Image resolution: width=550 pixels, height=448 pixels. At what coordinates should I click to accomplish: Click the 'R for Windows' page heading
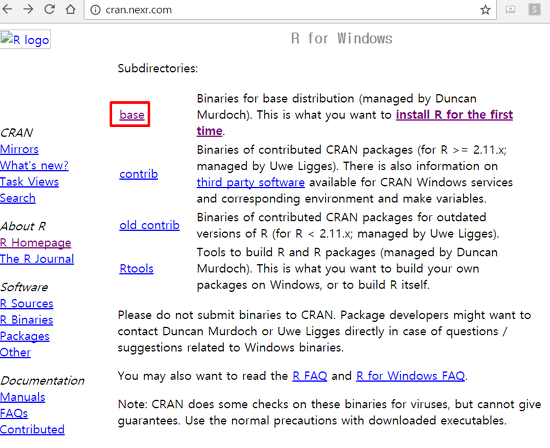(x=342, y=38)
